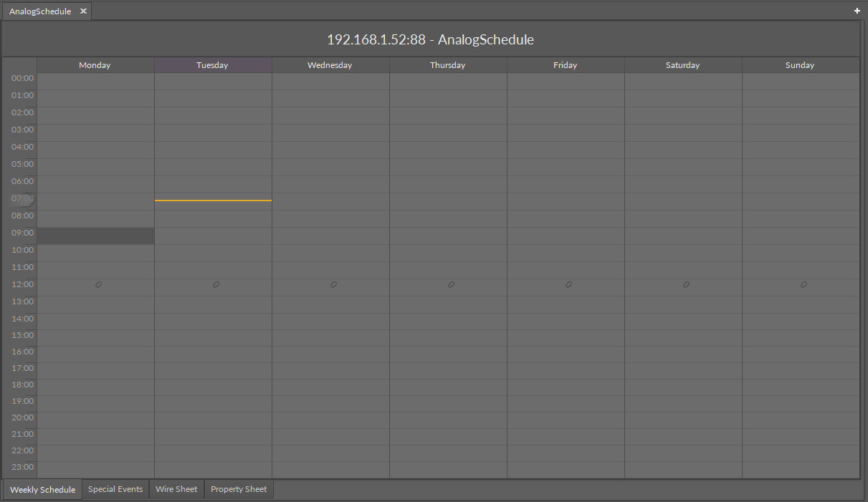
Task: Select the null marker under Saturday
Action: [686, 284]
